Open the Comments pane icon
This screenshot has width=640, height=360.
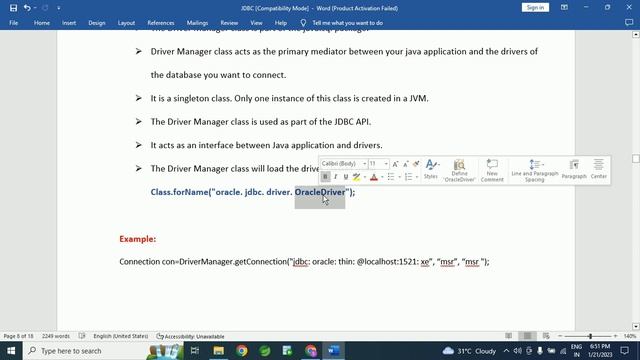629,23
